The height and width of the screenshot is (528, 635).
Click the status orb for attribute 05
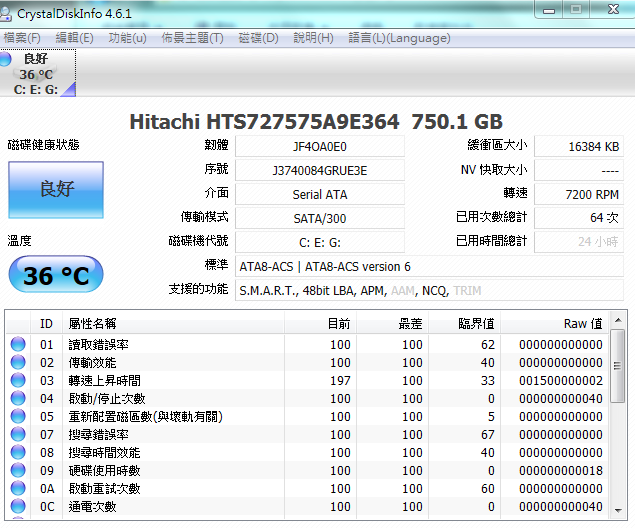point(18,416)
